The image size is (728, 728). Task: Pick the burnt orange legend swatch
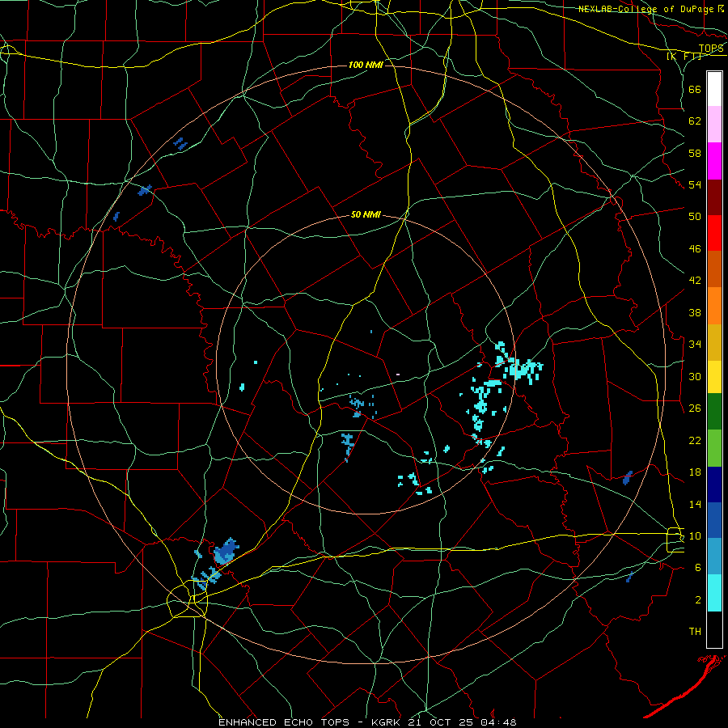714,269
